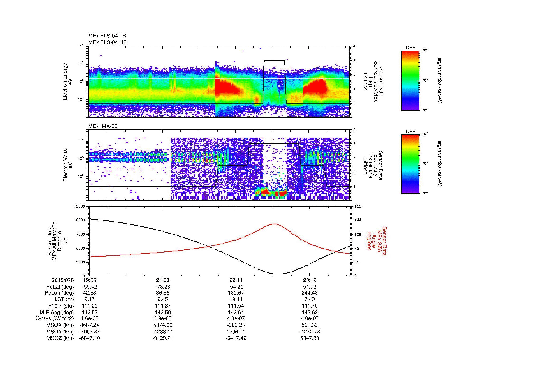Click the 180 SZA axis tick

click(x=358, y=206)
